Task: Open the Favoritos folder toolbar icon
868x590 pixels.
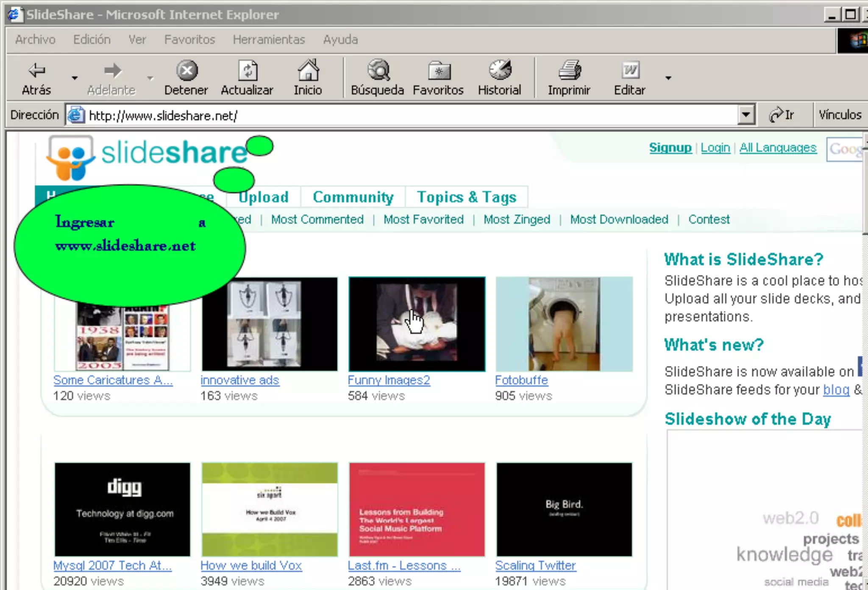Action: click(439, 70)
